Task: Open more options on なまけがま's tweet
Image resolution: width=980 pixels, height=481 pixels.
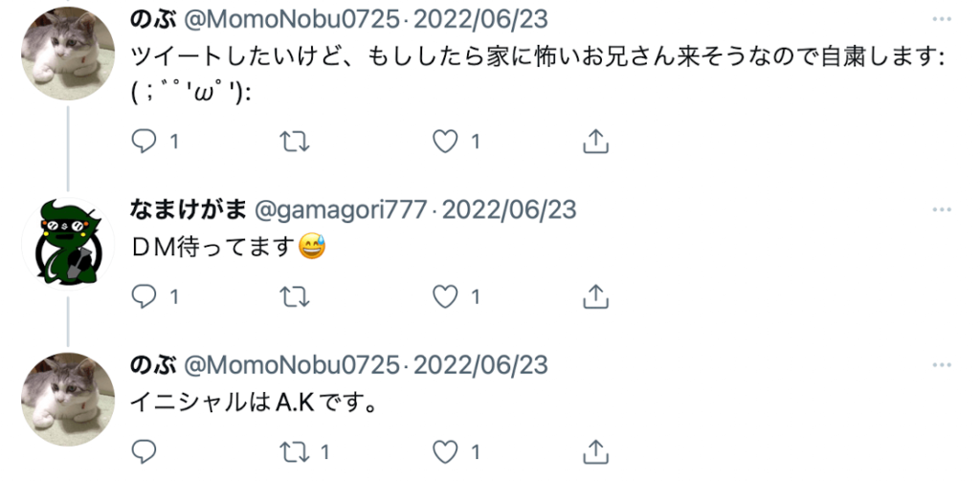Action: click(942, 209)
